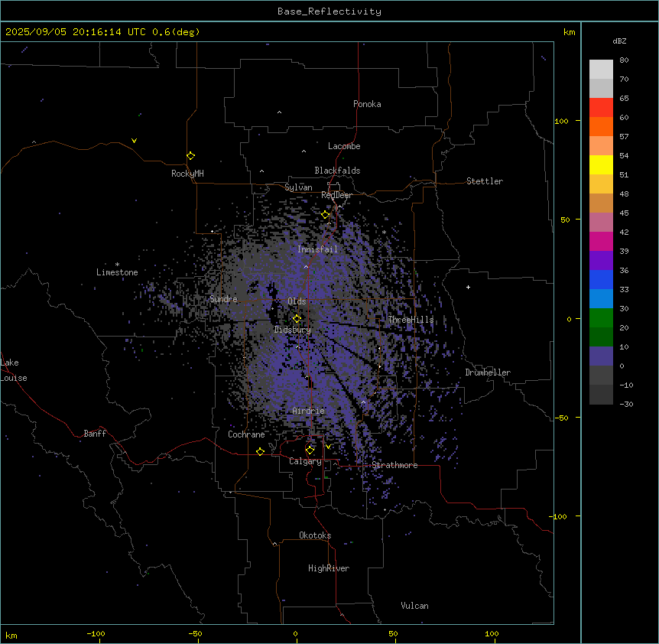Viewport: 659px width, 644px height.
Task: Click the Calgary city label
Action: (x=305, y=461)
